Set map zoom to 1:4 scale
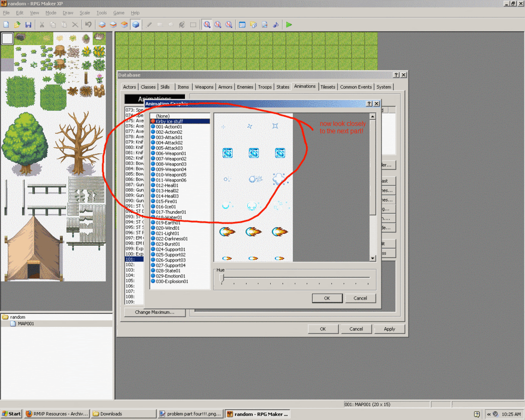The image size is (525, 420). [229, 25]
